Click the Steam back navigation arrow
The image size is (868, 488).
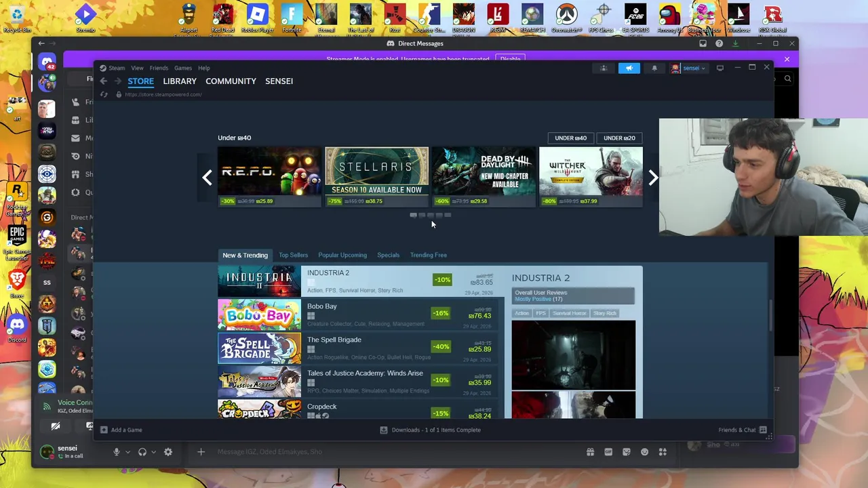click(104, 81)
